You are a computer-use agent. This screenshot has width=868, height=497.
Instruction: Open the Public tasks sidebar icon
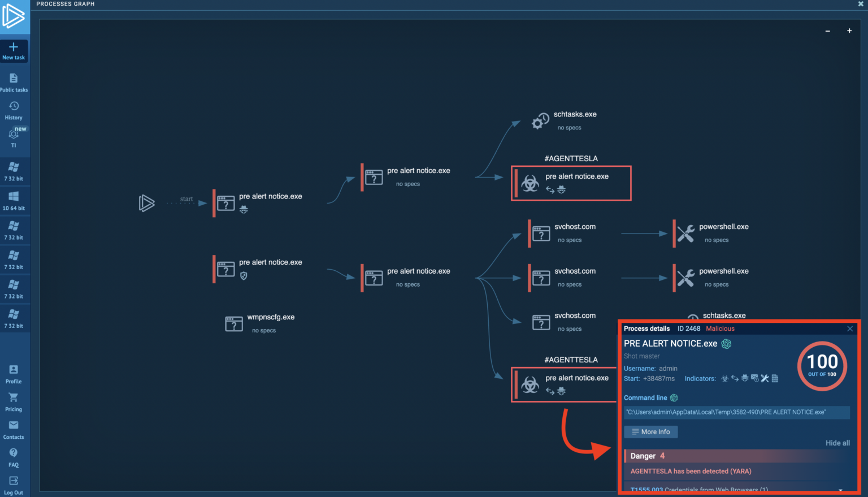click(x=14, y=78)
